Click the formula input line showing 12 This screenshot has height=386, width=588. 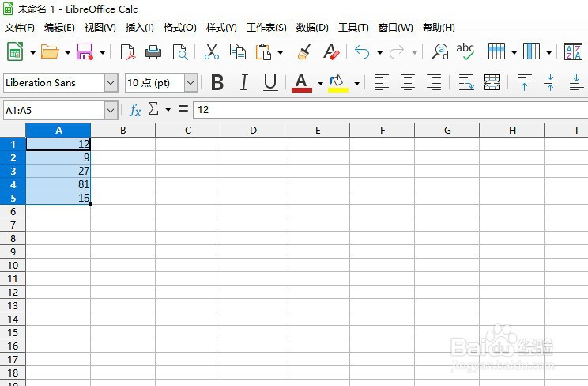(390, 110)
